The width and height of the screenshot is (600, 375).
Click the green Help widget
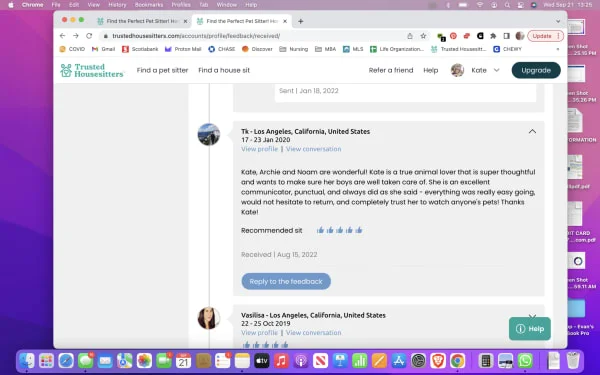pyautogui.click(x=530, y=329)
